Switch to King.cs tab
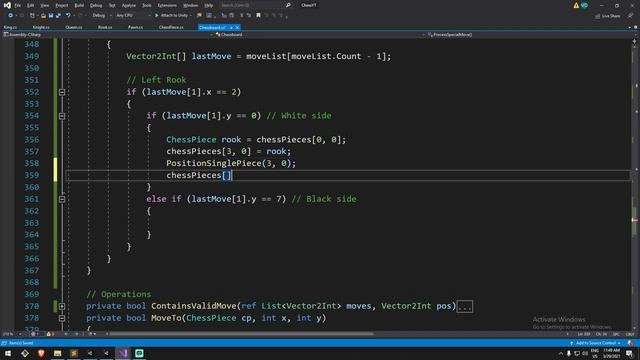 [11, 27]
